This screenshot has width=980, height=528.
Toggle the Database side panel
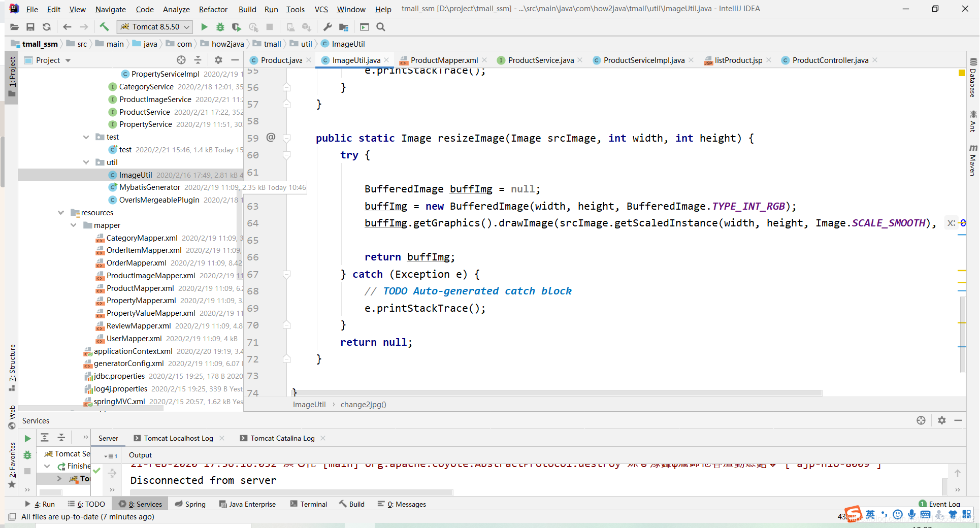[x=972, y=79]
